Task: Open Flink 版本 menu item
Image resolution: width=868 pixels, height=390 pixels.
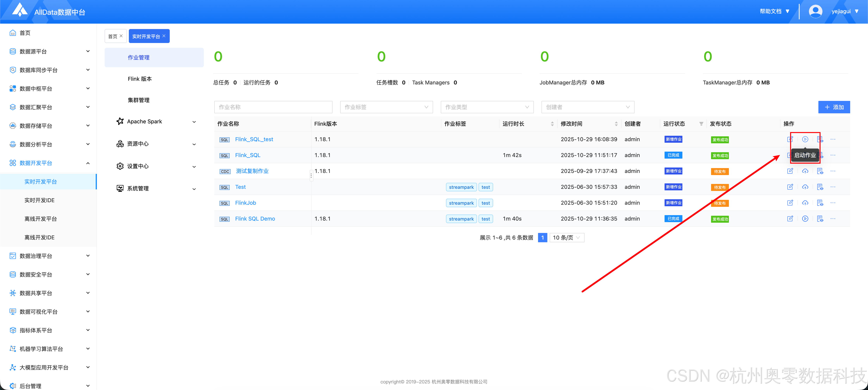Action: (x=139, y=79)
